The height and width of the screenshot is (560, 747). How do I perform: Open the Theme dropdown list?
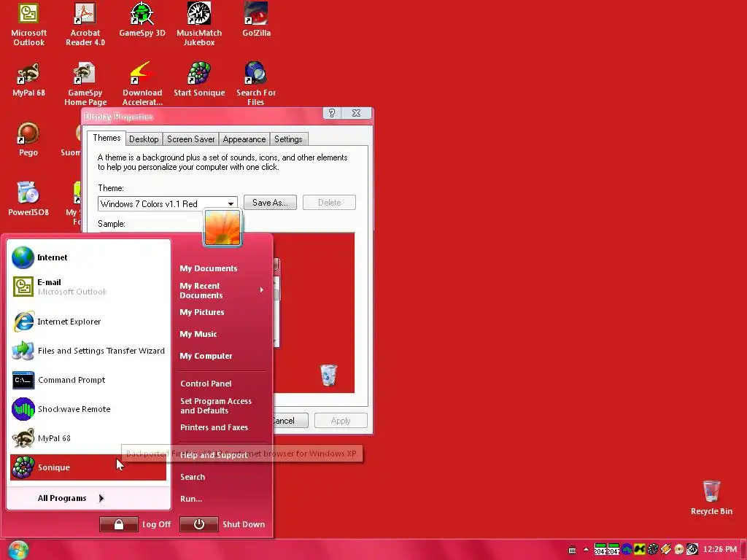[231, 204]
